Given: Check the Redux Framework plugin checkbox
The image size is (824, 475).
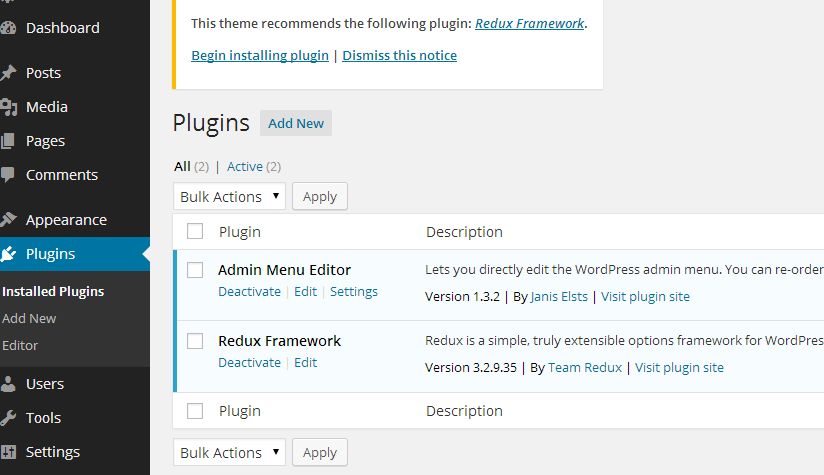Looking at the screenshot, I should click(x=195, y=341).
